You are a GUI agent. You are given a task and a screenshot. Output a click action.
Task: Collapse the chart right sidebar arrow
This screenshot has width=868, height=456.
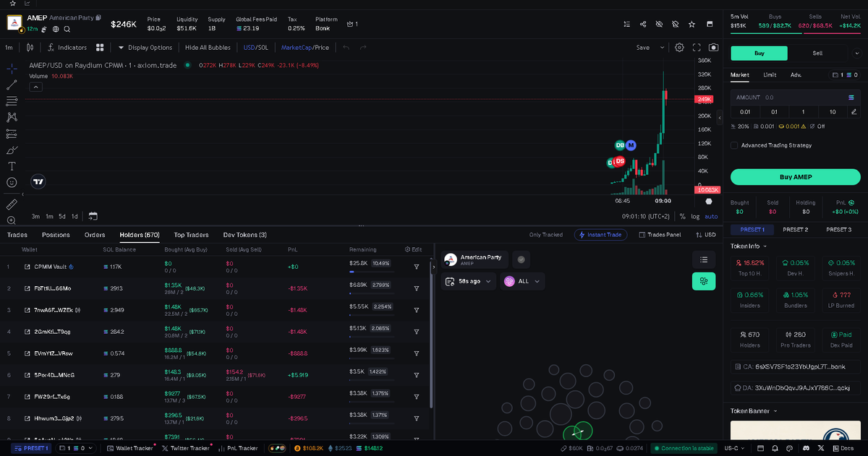point(718,117)
